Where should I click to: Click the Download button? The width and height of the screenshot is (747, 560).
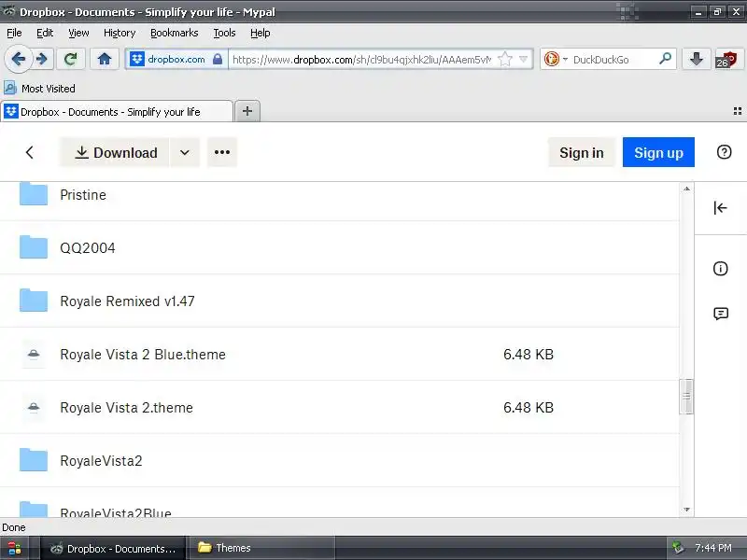(x=114, y=152)
